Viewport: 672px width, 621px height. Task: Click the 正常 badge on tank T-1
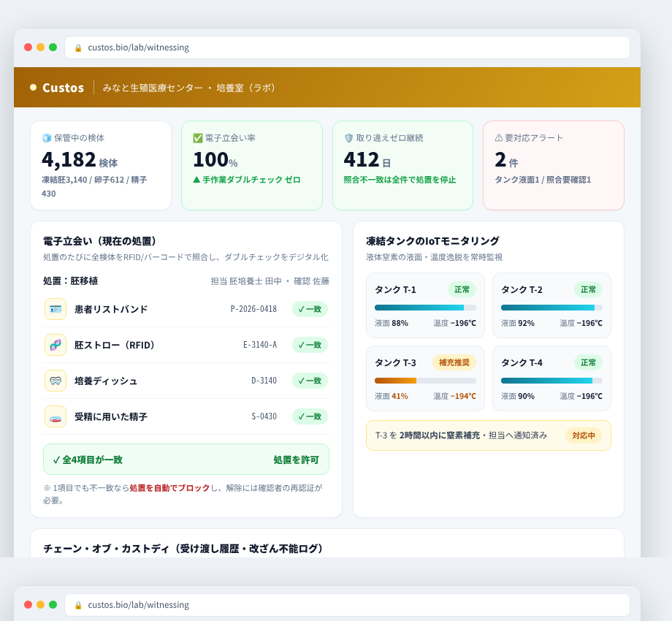pos(462,290)
